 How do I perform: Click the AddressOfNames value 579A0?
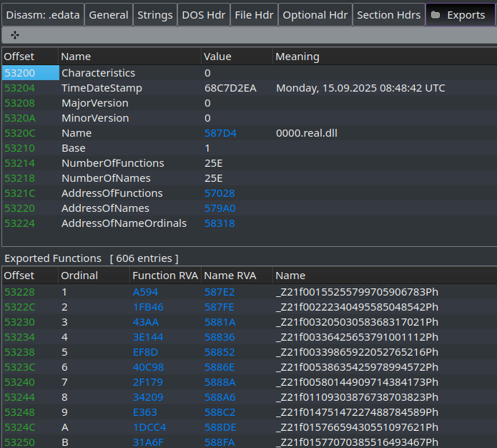pos(220,208)
